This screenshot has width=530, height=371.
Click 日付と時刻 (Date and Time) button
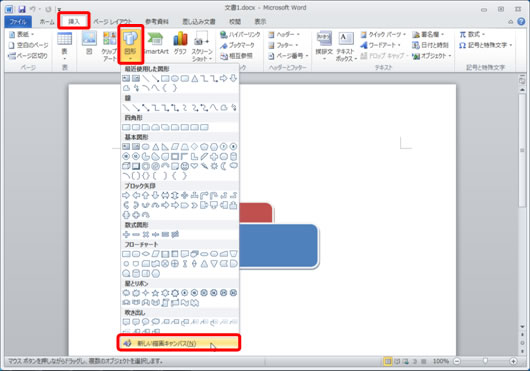click(x=430, y=45)
